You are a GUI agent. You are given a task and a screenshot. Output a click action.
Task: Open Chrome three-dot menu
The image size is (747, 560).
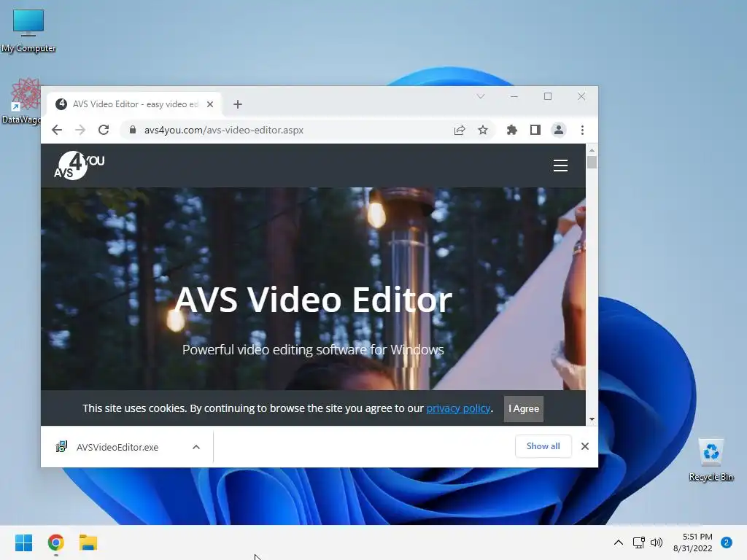pos(582,130)
